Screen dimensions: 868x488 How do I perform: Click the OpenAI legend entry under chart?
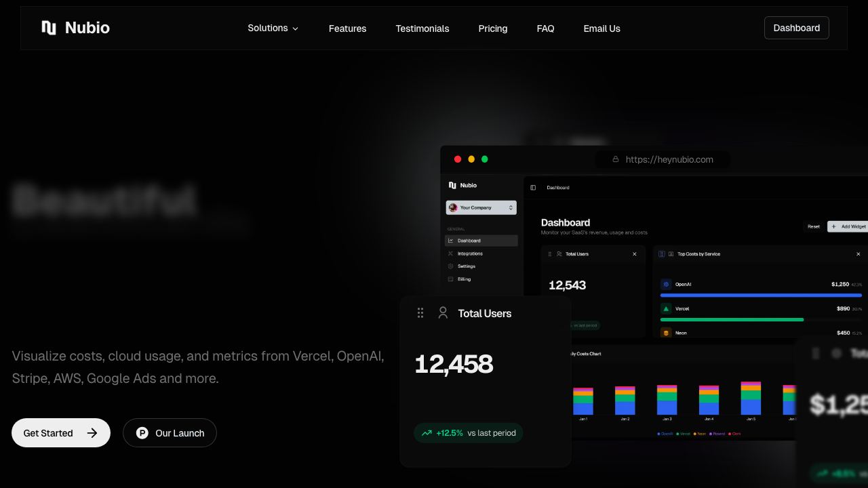[x=665, y=434]
